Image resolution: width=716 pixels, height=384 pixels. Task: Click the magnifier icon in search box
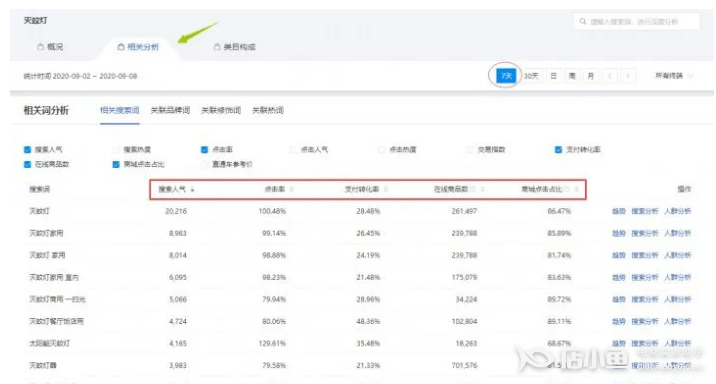point(583,21)
